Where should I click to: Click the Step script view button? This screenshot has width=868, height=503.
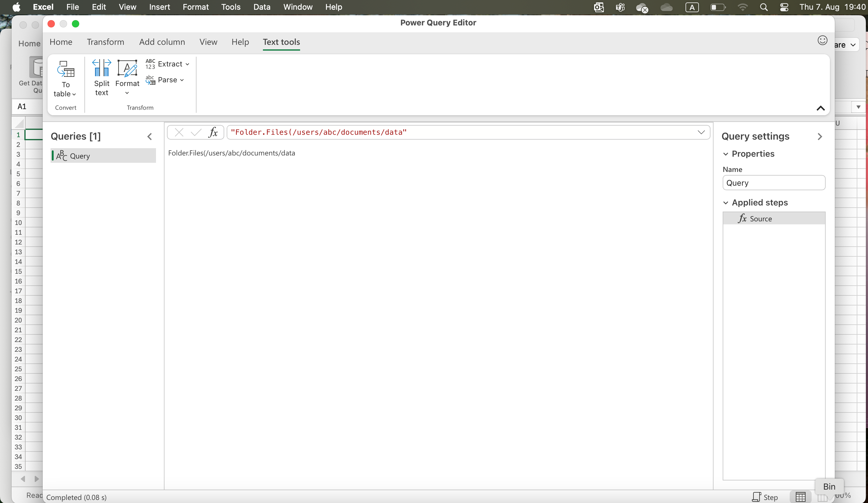pyautogui.click(x=765, y=497)
